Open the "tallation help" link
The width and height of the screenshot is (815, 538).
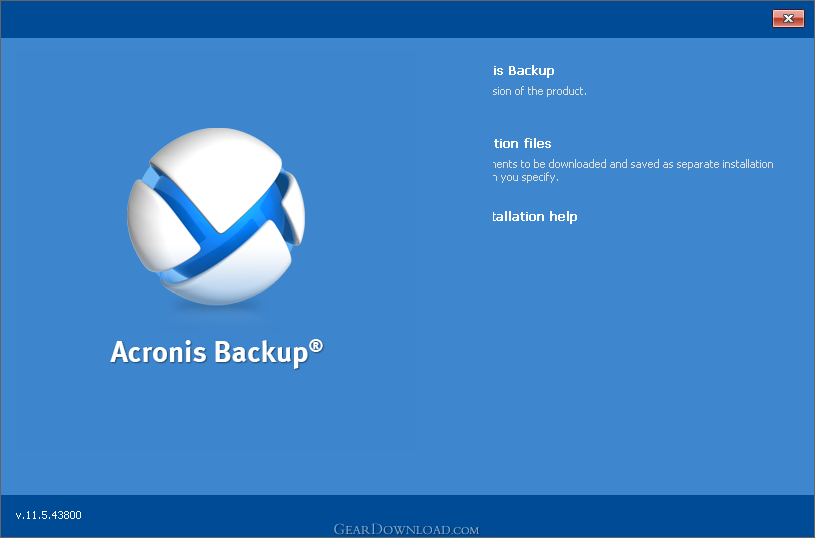click(535, 216)
